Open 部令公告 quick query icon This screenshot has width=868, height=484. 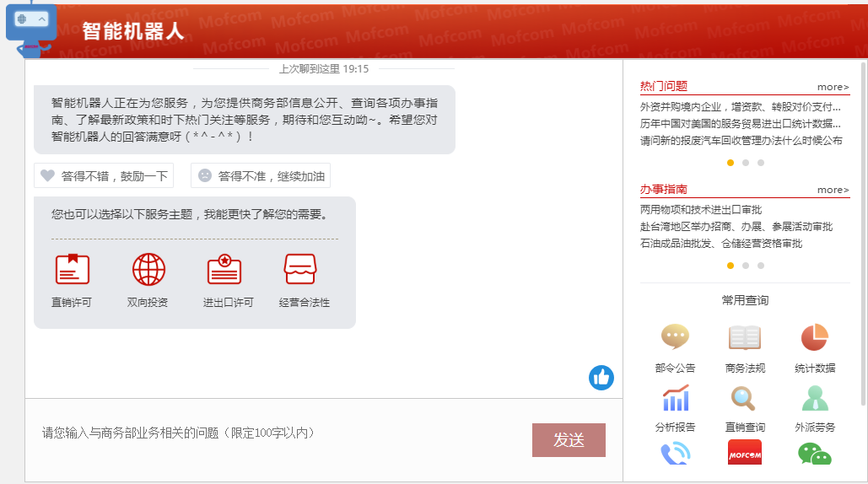(675, 337)
